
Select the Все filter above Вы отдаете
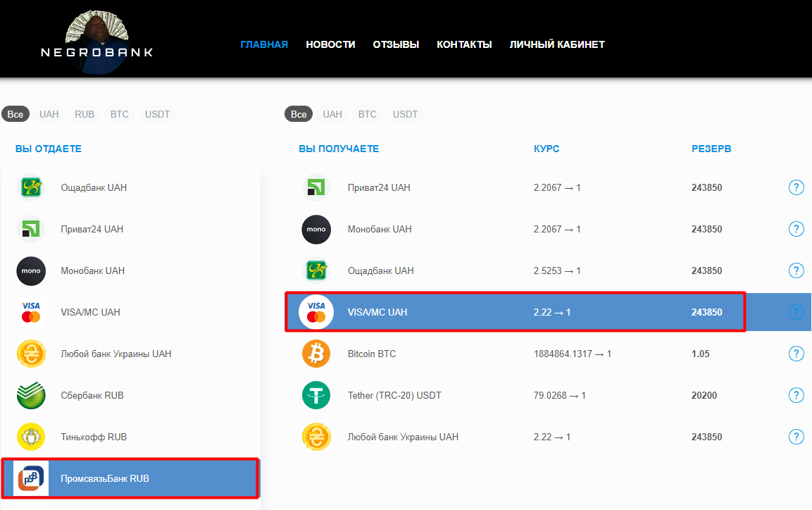15,114
